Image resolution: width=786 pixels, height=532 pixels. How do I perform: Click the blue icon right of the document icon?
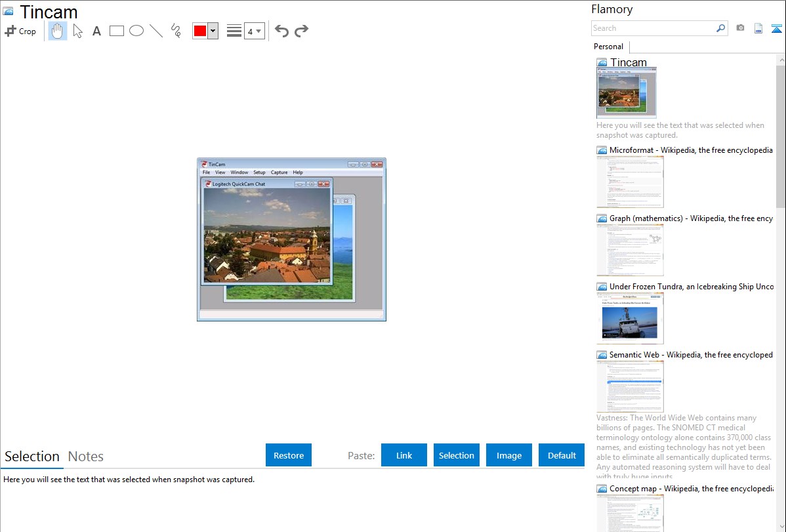pyautogui.click(x=776, y=28)
